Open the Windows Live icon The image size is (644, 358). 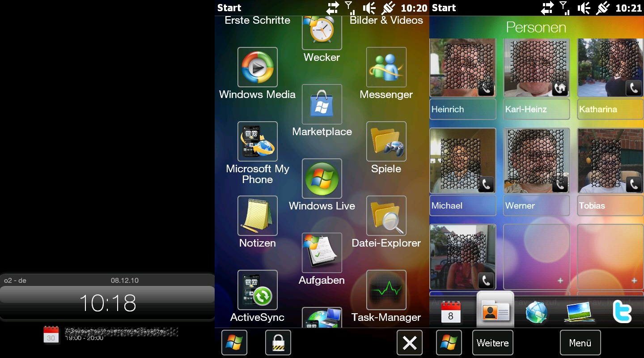pyautogui.click(x=322, y=179)
